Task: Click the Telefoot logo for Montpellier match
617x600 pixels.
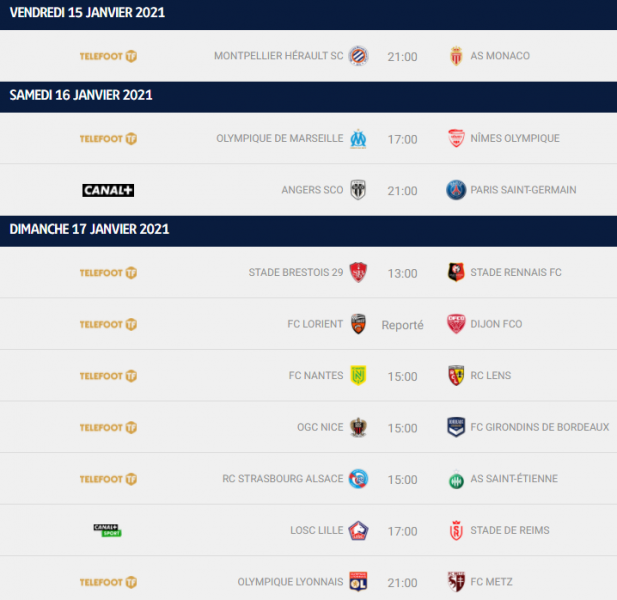Action: pos(108,56)
